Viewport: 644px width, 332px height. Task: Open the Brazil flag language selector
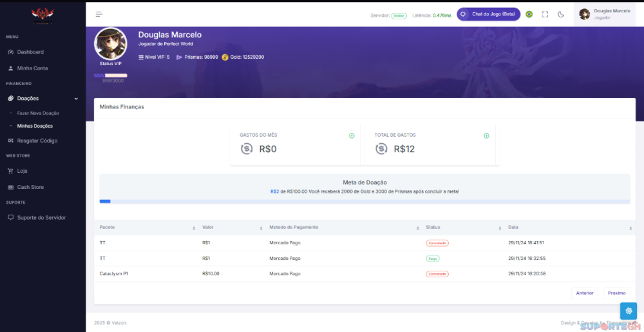tap(529, 14)
